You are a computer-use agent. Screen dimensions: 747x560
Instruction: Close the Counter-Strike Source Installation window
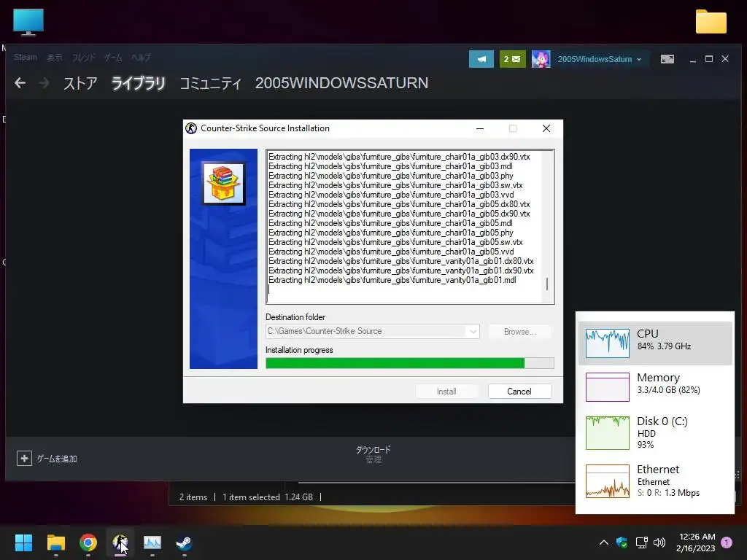546,128
